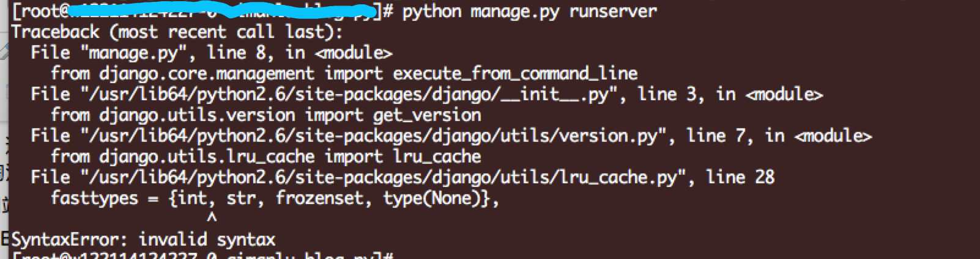The height and width of the screenshot is (259, 980).
Task: Click "line 28" in the lru_cache.py entry
Action: click(x=740, y=177)
